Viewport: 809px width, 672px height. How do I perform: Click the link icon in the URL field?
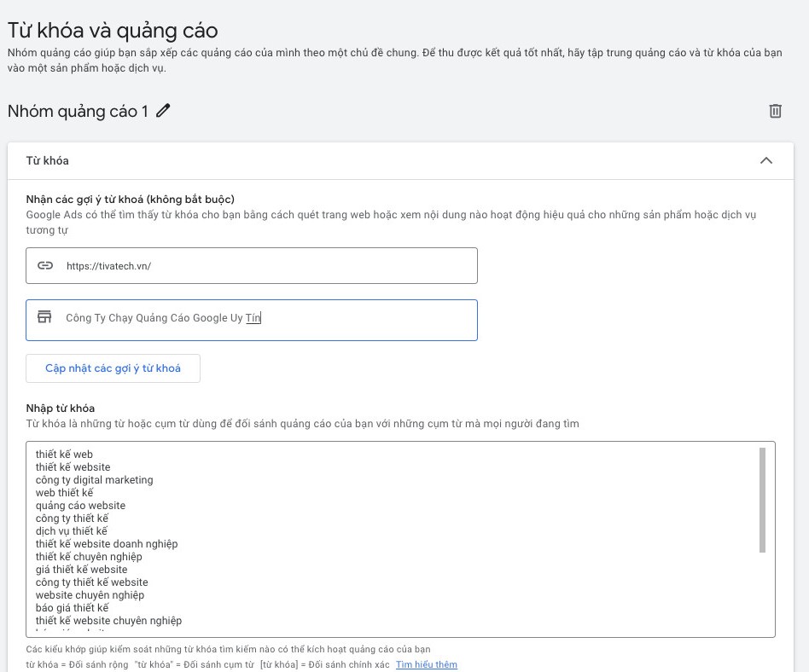[x=45, y=265]
